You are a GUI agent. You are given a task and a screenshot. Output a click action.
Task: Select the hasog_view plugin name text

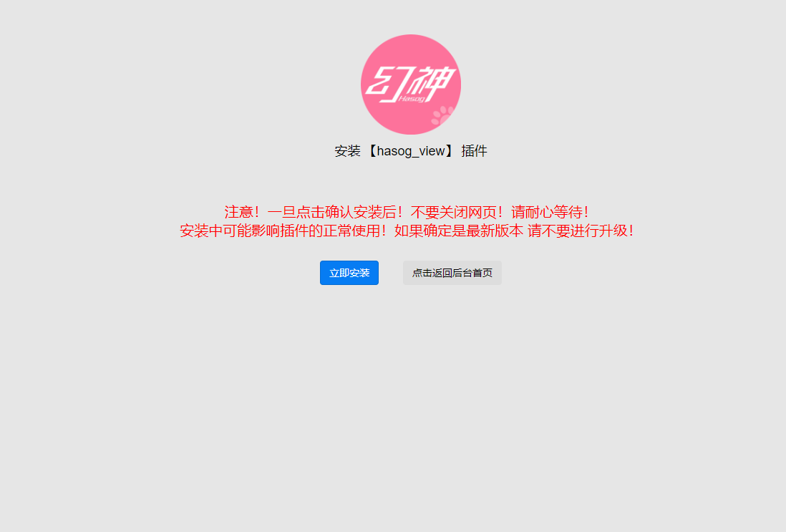(x=411, y=151)
